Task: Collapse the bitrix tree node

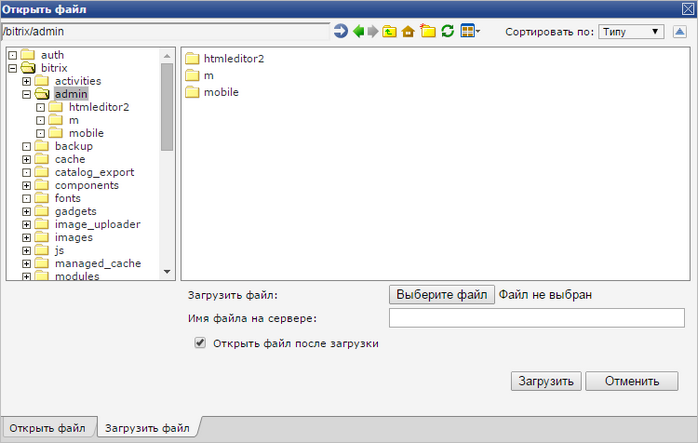Action: click(x=12, y=68)
